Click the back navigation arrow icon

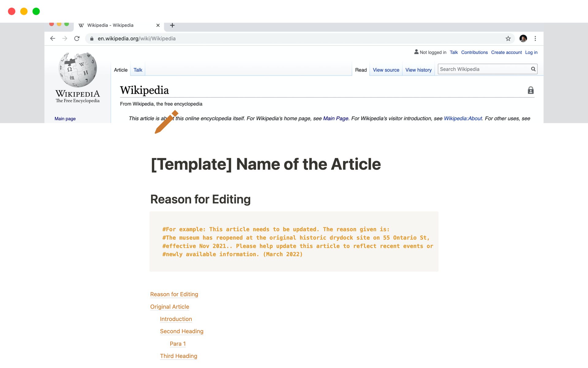(x=52, y=39)
